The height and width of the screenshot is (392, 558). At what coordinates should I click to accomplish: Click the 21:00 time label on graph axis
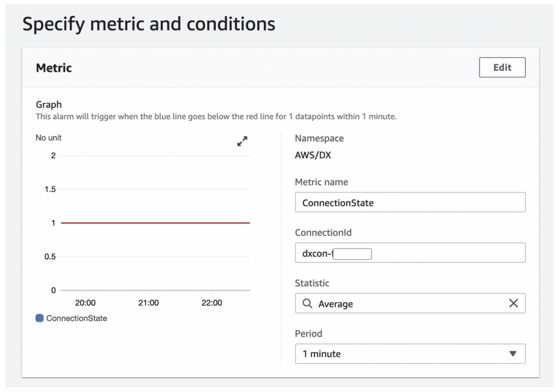(x=148, y=303)
